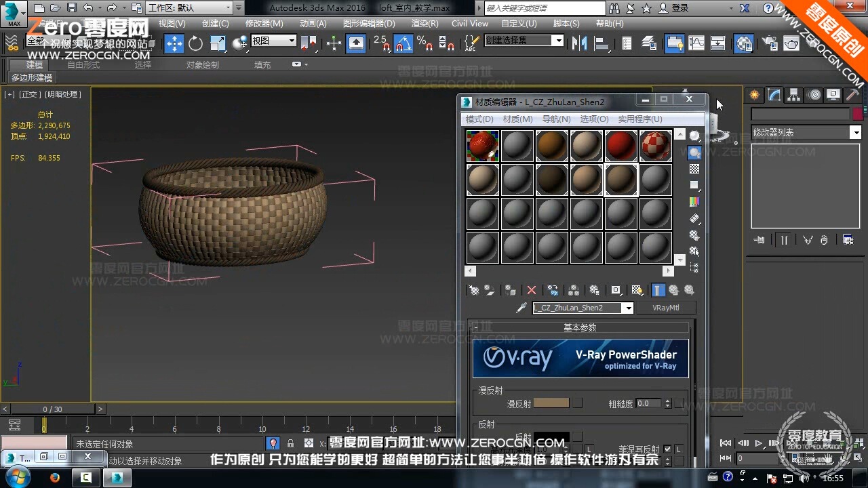Open the Civil View menu
The width and height of the screenshot is (868, 488).
point(470,23)
